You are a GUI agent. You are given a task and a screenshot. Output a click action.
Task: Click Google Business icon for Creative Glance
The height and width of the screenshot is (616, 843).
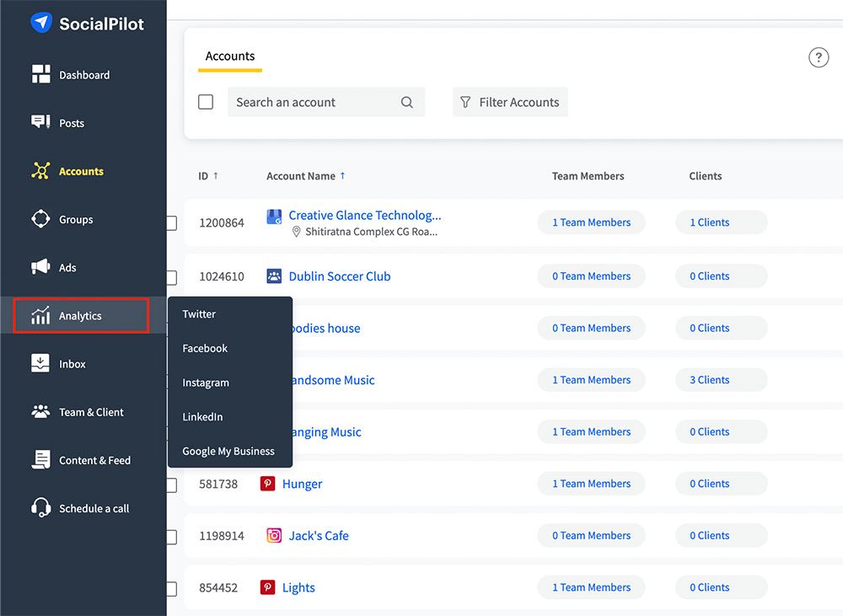click(274, 217)
